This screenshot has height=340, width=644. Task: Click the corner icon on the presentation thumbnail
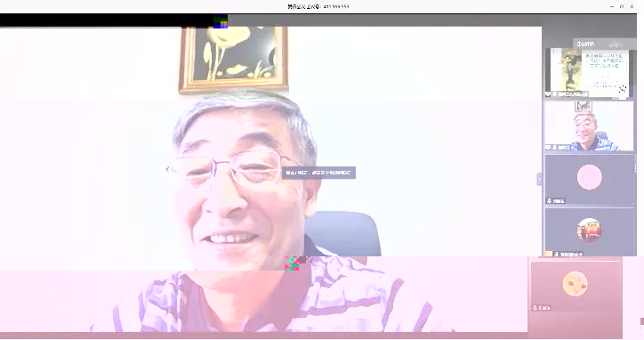[x=623, y=89]
